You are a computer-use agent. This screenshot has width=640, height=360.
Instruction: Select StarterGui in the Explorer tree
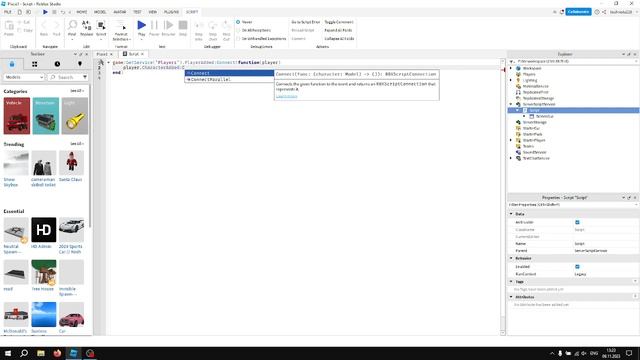coord(531,128)
